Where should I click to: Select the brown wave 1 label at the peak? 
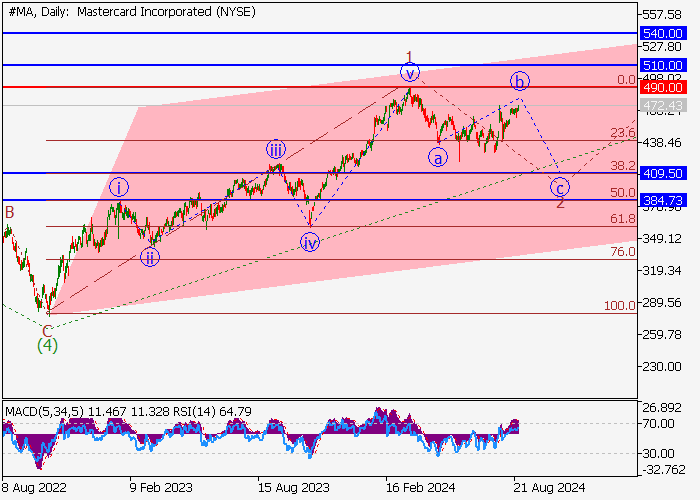pos(409,57)
